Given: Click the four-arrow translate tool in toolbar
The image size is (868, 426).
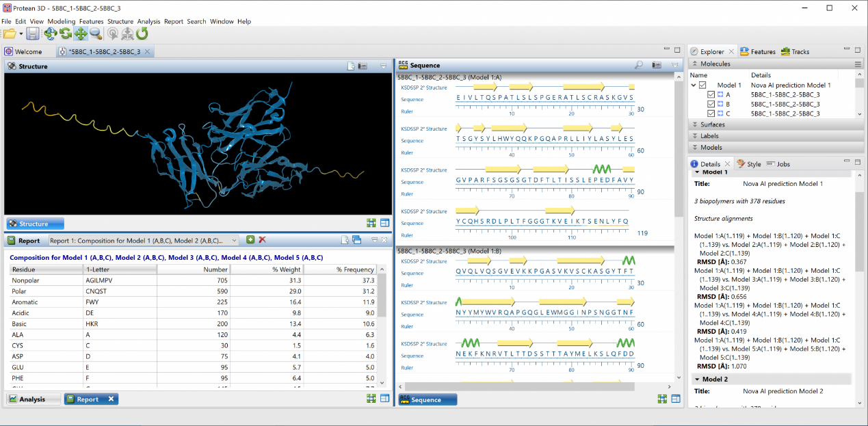Looking at the screenshot, I should click(x=80, y=34).
